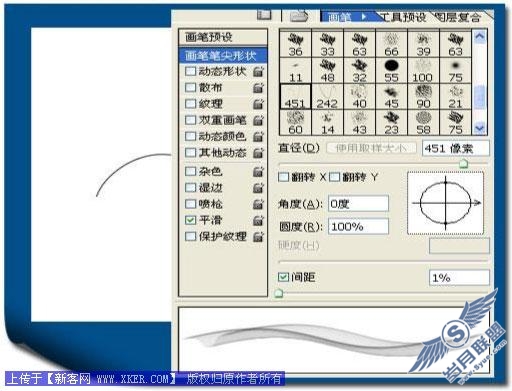Open the 画笔 tab panel menu arrow
Viewport: 512px width, 391px height.
pyautogui.click(x=364, y=16)
